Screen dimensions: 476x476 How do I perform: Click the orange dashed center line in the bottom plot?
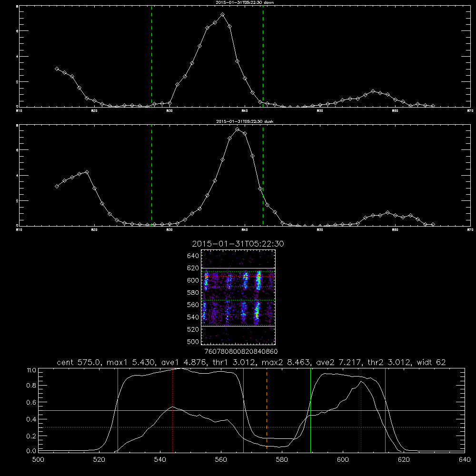(267, 410)
